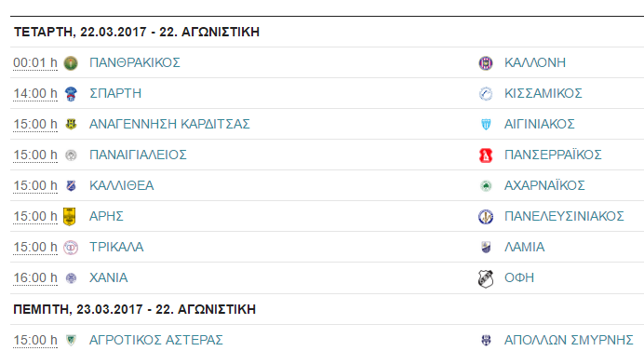This screenshot has width=644, height=351.
Task: Click the ΣΠΑΡΤΗ team logo icon
Action: coord(71,94)
